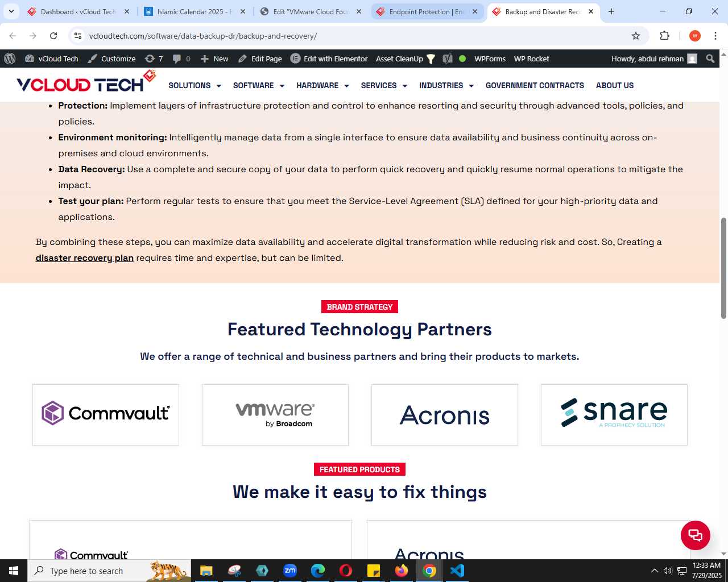Screen dimensions: 728x582
Task: Open the 7 pending updates icon
Action: click(154, 59)
